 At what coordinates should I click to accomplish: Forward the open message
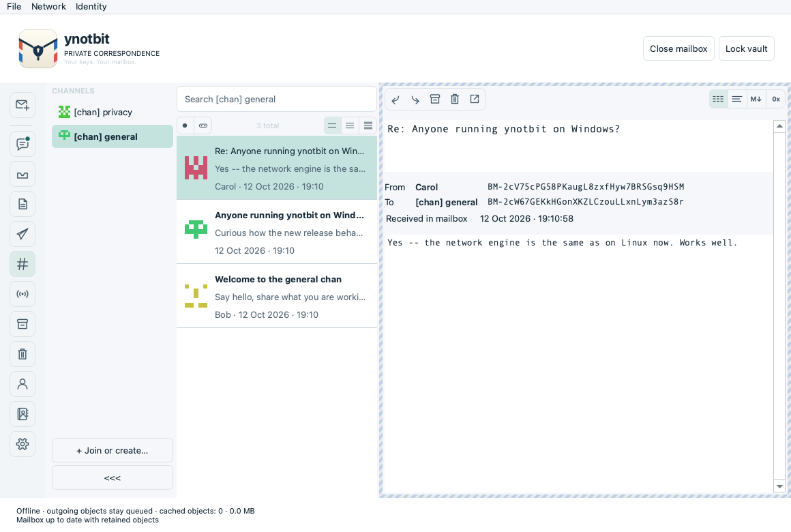point(415,100)
